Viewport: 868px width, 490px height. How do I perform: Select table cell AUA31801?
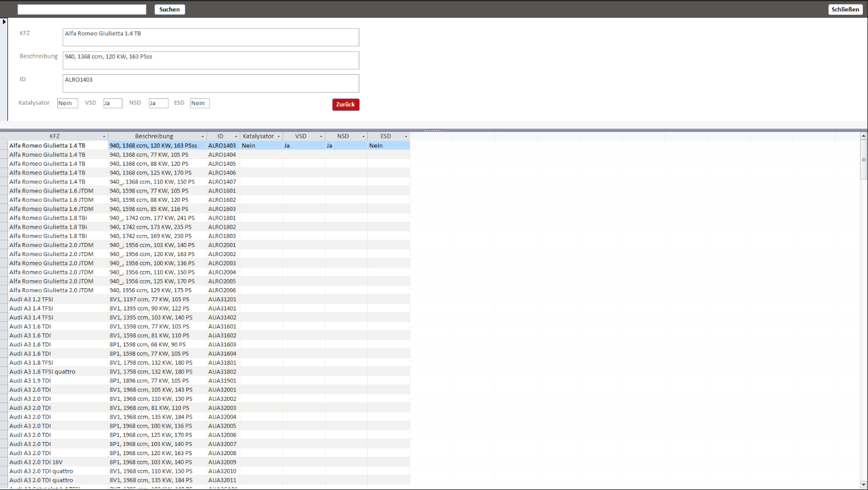(x=223, y=362)
